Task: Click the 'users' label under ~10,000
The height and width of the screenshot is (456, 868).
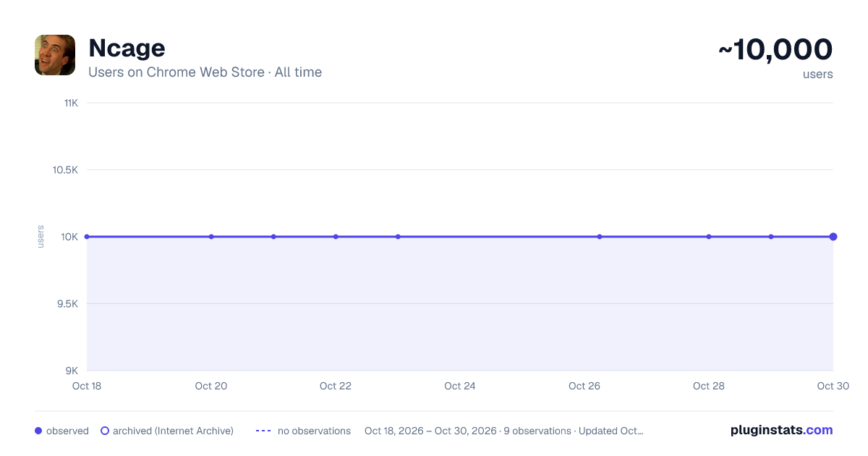Action: (x=818, y=74)
